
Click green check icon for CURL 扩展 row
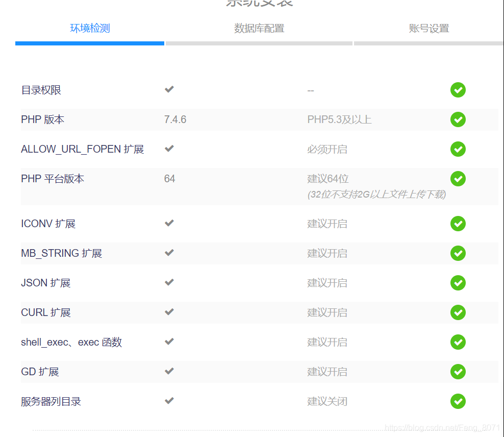tap(458, 312)
